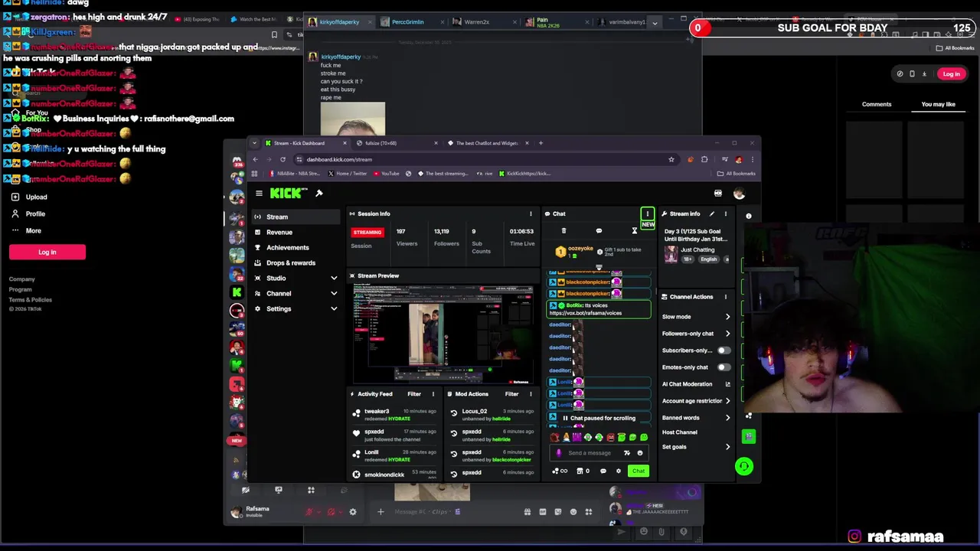The image size is (980, 551).
Task: Click the AI Chat Moderation external link icon
Action: [x=727, y=384]
